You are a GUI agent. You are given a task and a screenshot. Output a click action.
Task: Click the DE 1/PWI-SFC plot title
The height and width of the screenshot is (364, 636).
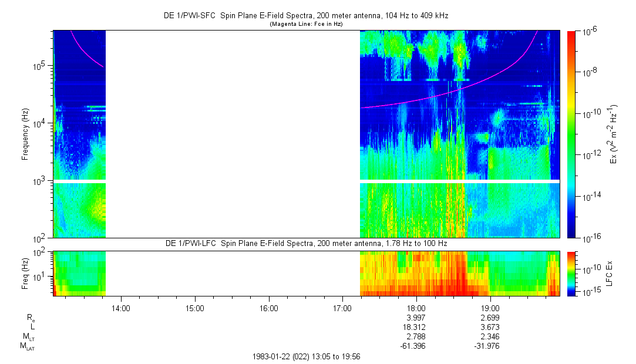305,16
